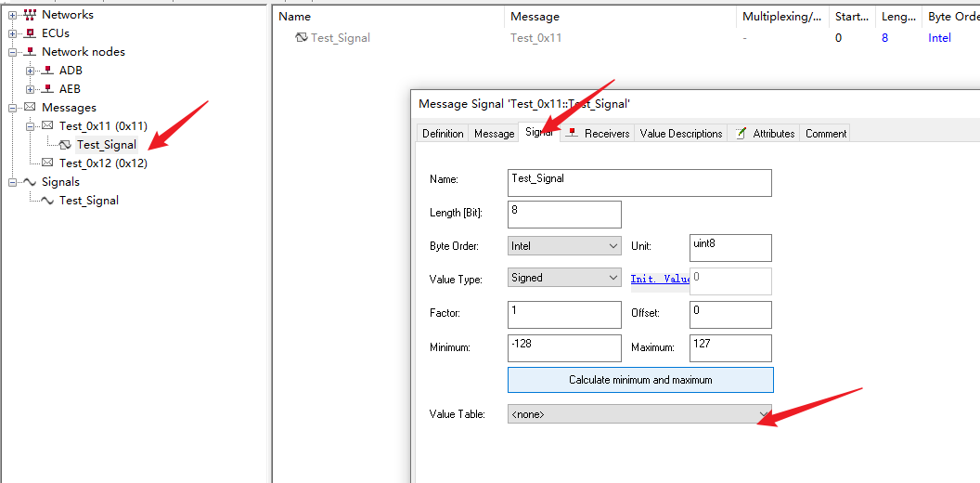Click the signal icon in the list row

click(x=302, y=37)
